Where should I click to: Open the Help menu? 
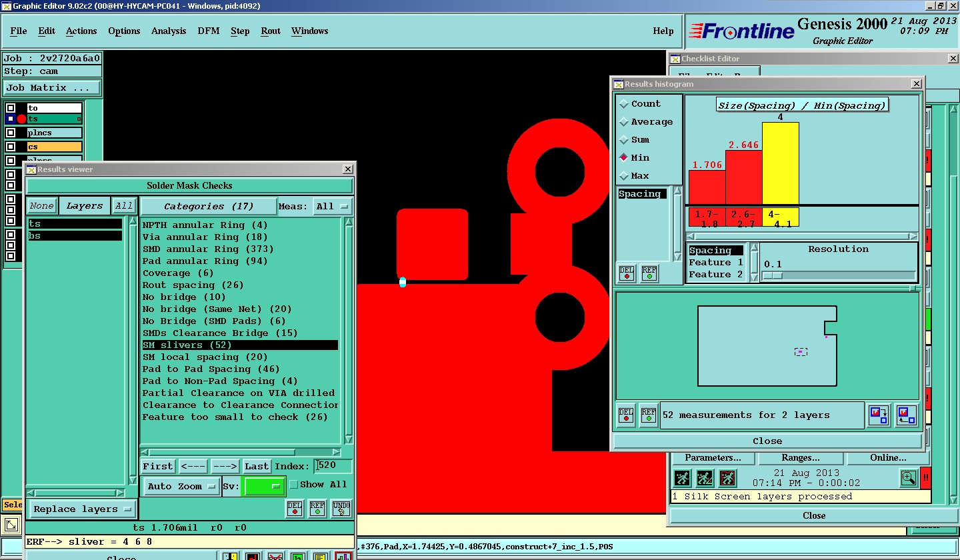coord(663,31)
